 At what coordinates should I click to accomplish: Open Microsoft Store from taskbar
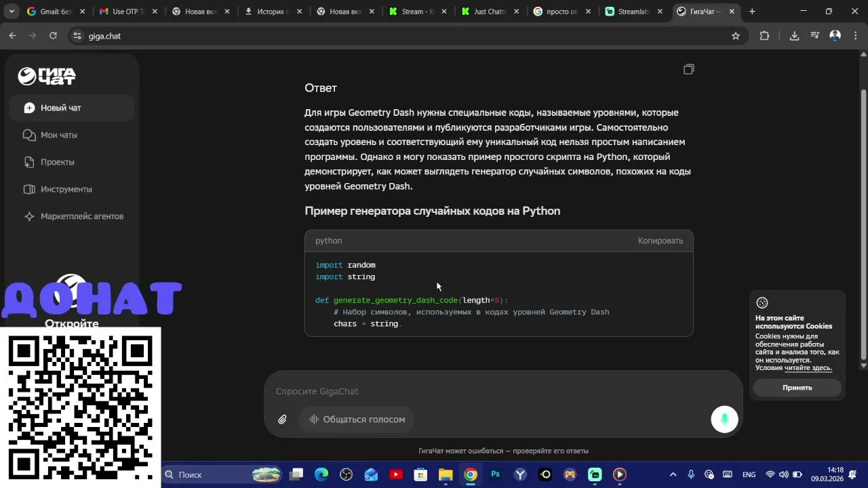(x=420, y=474)
